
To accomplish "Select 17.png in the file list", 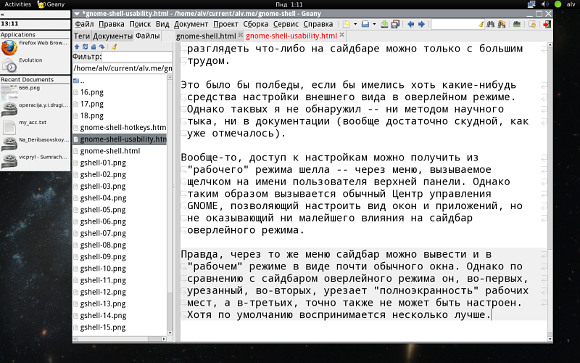I will 120,104.
